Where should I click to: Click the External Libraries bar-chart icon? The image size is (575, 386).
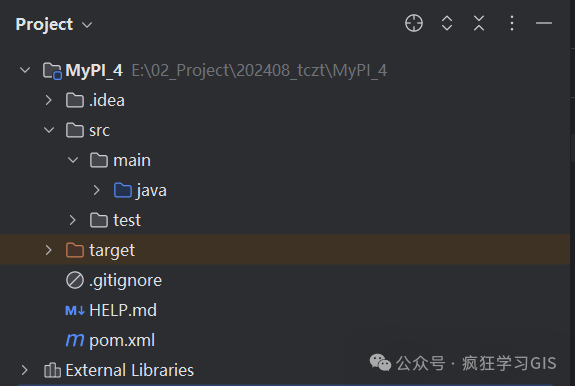pyautogui.click(x=52, y=370)
